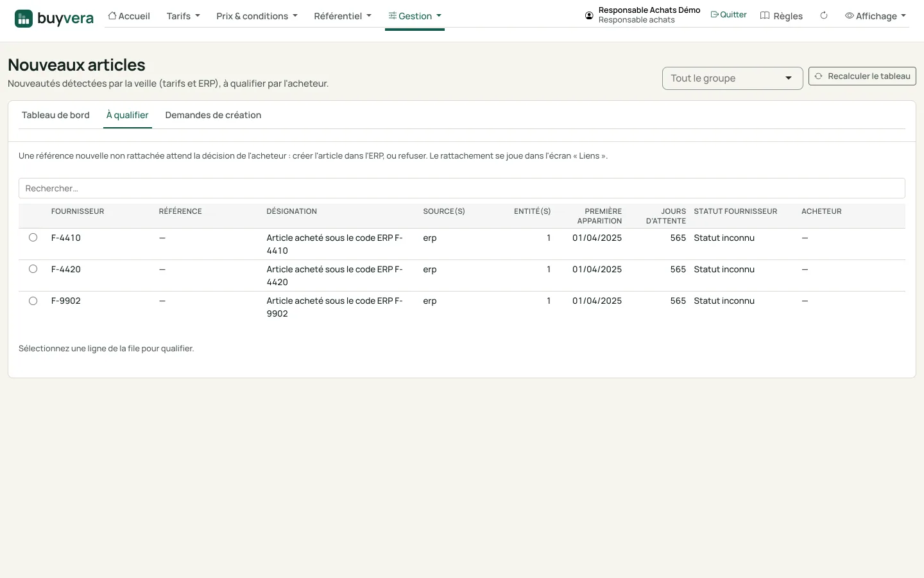Switch to Tableau de bord tab
This screenshot has height=578, width=924.
click(56, 115)
